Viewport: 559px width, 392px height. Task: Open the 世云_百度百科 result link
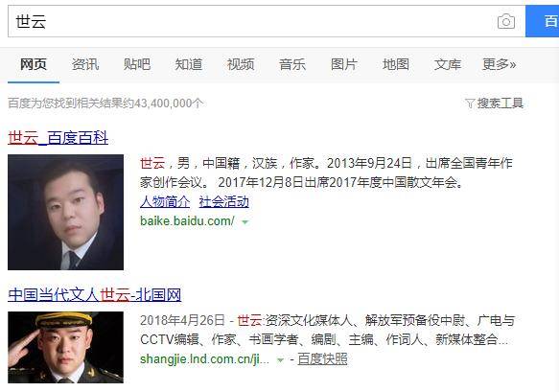(x=58, y=138)
